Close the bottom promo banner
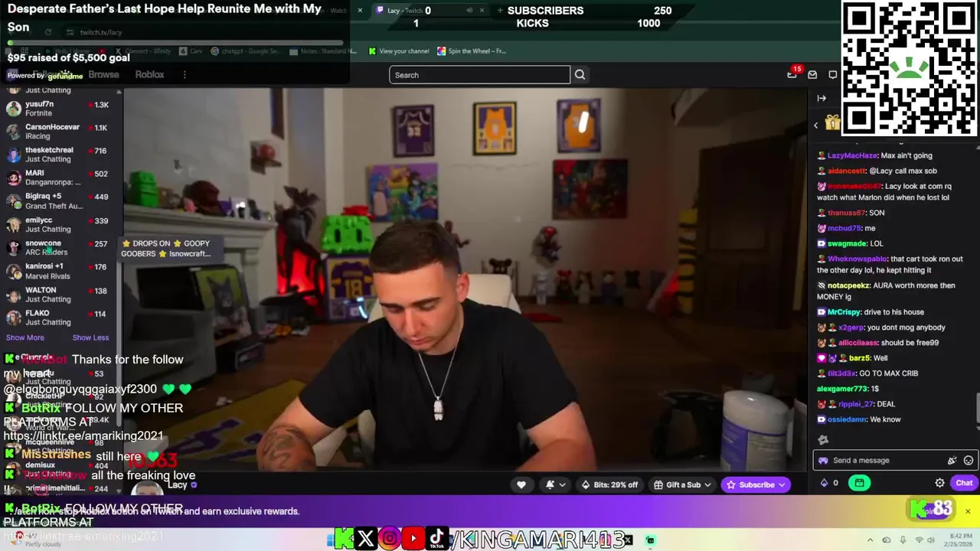 point(967,511)
